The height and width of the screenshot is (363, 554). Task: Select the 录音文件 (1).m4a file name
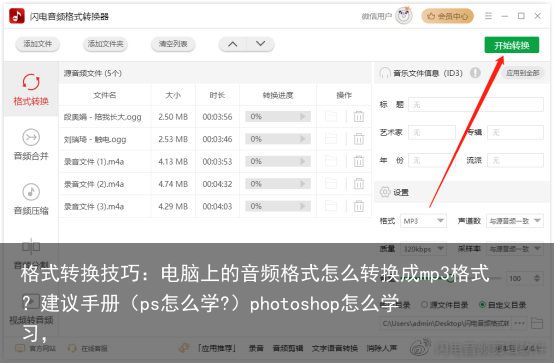(x=94, y=162)
